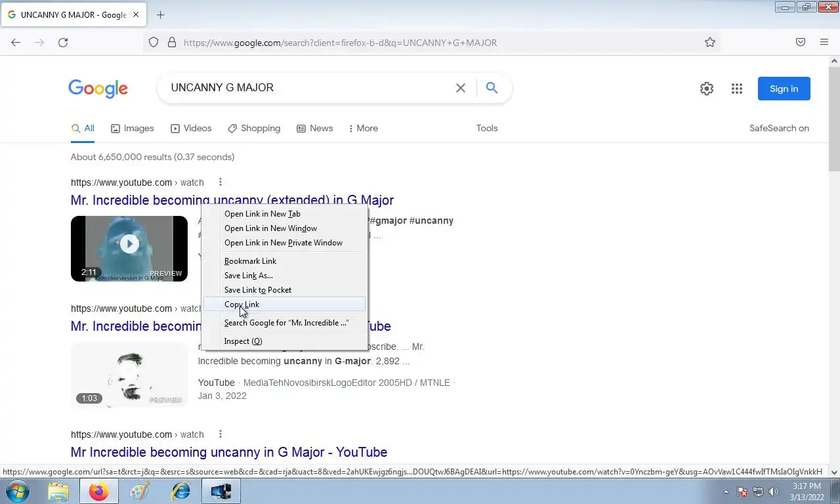Reload the page with the refresh icon
840x504 pixels.
pos(63,42)
